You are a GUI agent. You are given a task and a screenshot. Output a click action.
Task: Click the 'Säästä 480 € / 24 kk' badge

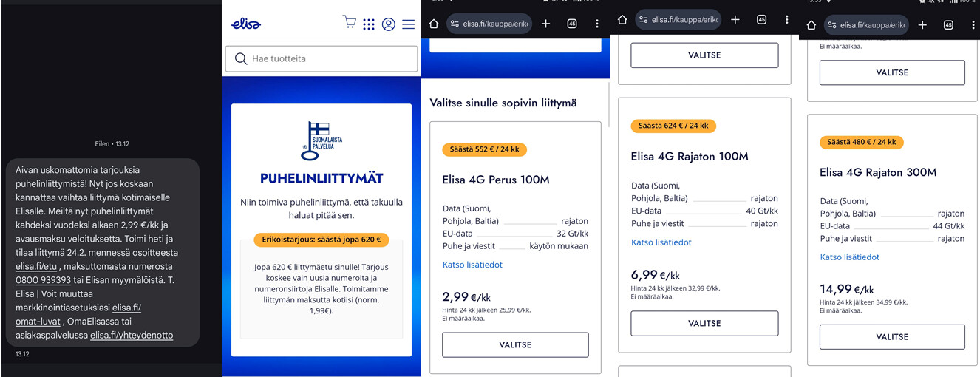[x=862, y=142]
